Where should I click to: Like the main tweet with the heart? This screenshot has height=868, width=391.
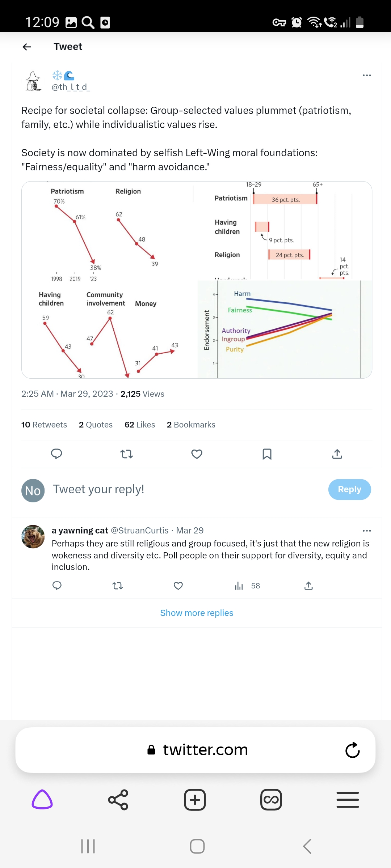[x=197, y=454]
